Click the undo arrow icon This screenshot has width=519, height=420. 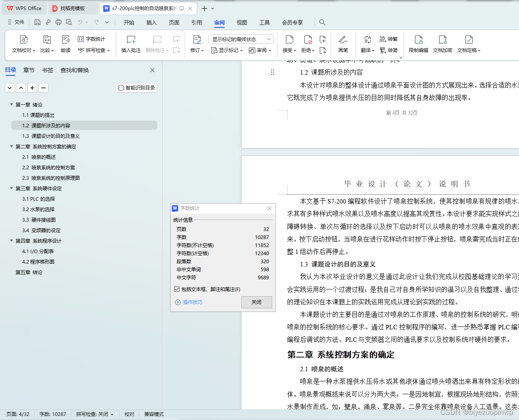(x=80, y=22)
